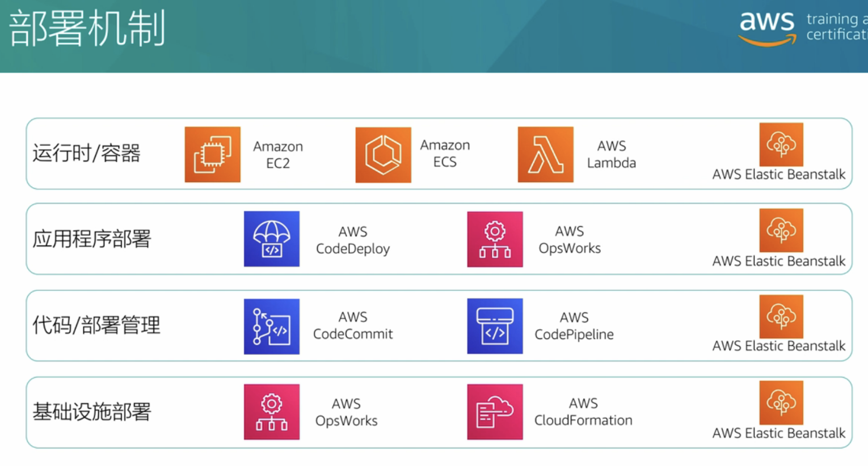Select the AWS CodeCommit icon
Screen dimensions: 868x466
[x=271, y=327]
